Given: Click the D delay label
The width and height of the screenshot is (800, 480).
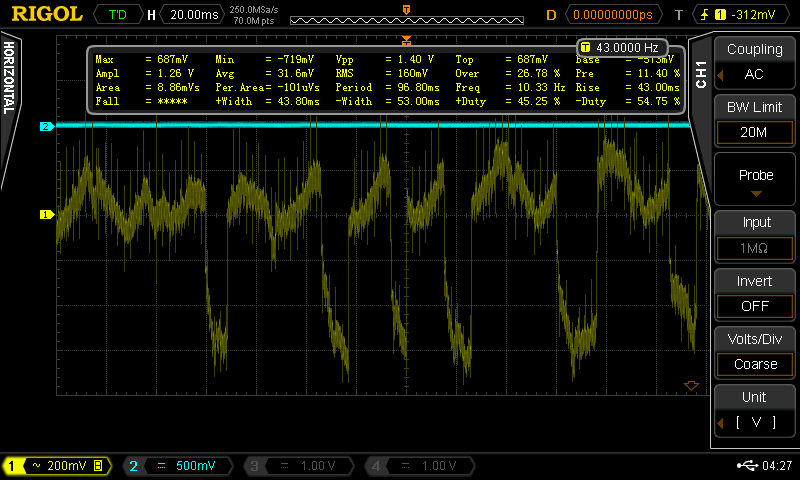Looking at the screenshot, I should point(551,15).
